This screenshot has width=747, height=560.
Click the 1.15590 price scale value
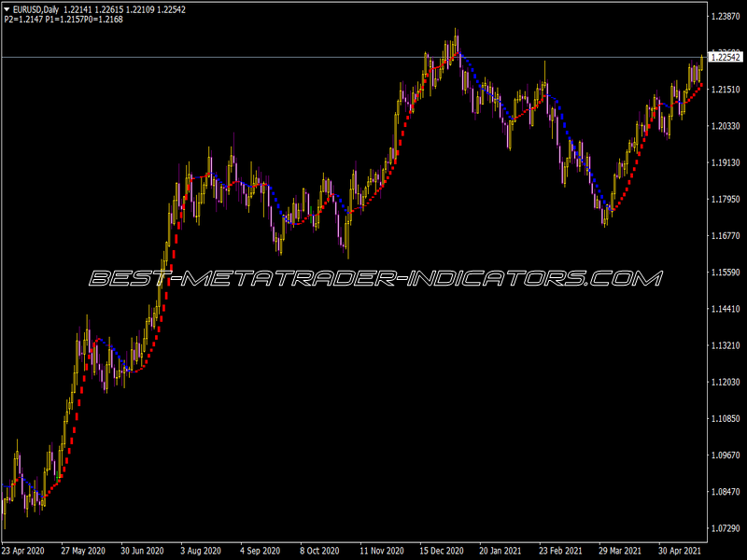726,273
